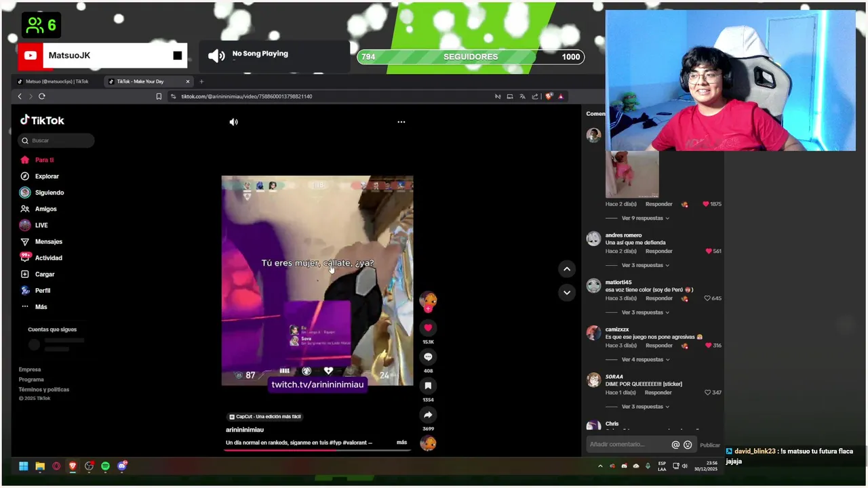Click the Cargar upload plus icon
Image resolution: width=868 pixels, height=488 pixels.
25,274
